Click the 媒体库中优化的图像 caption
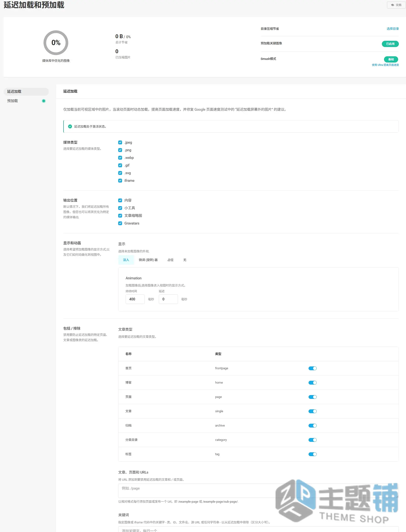 point(56,61)
